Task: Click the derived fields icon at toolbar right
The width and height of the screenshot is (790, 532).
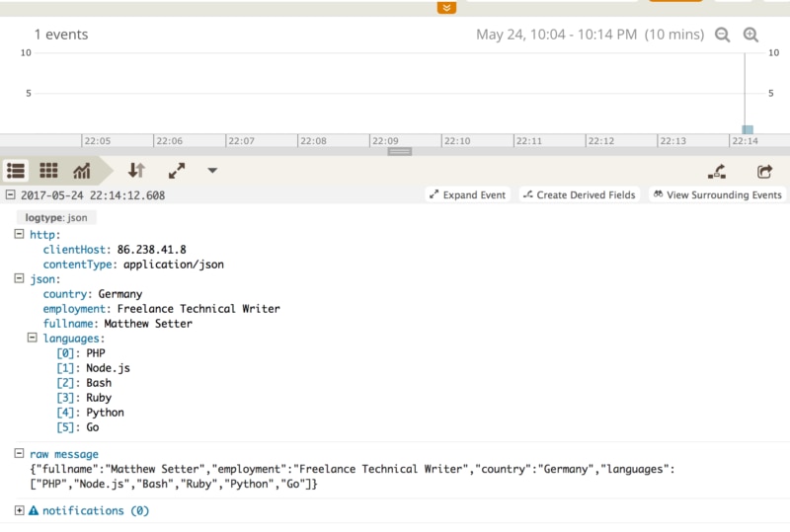Action: [718, 171]
